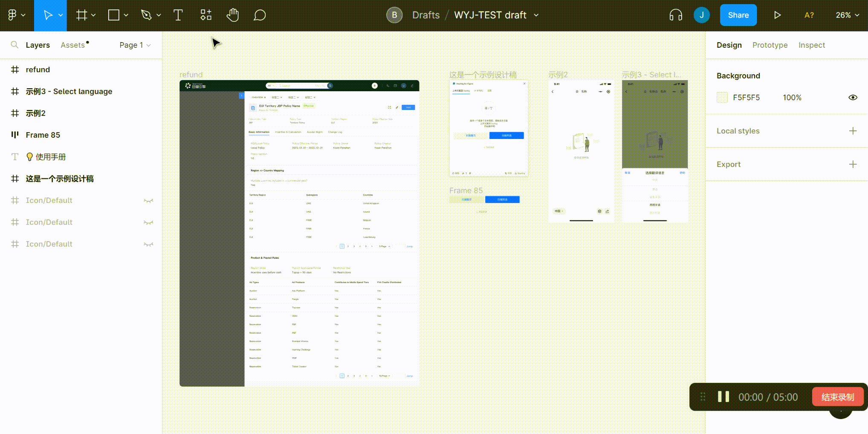Click the blue Share button

(738, 15)
